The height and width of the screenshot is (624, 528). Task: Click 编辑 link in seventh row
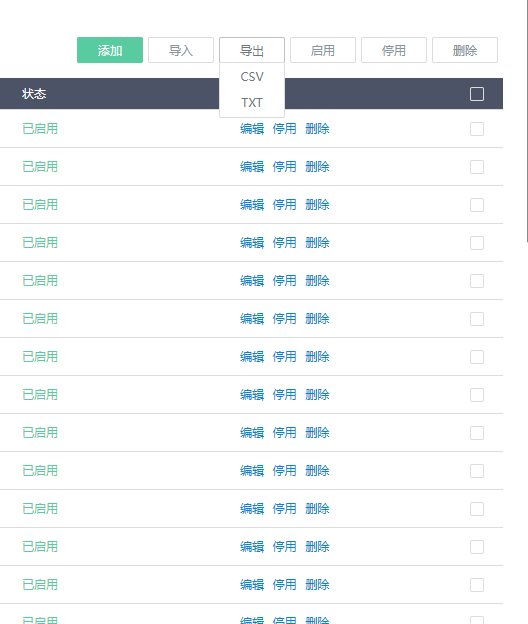[252, 357]
